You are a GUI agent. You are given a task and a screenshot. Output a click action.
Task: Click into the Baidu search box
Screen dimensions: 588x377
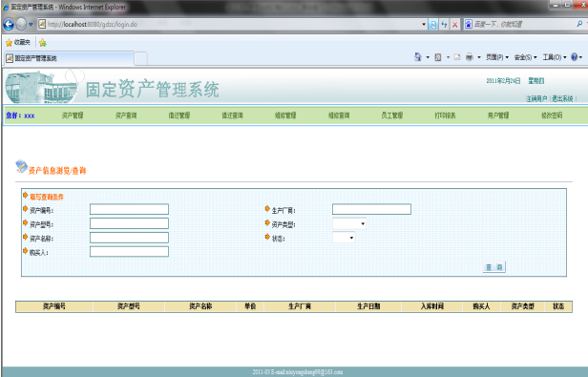tap(523, 25)
